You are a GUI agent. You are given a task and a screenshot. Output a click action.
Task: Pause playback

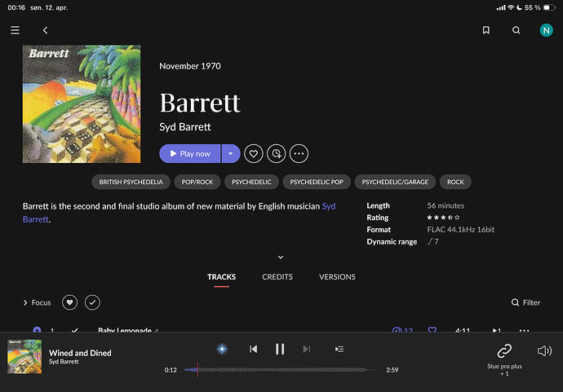click(280, 349)
